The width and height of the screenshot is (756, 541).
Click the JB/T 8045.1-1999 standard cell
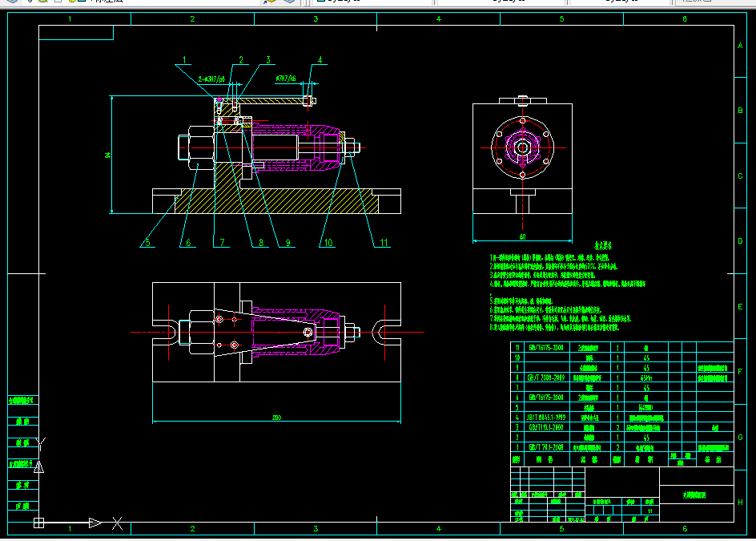546,417
